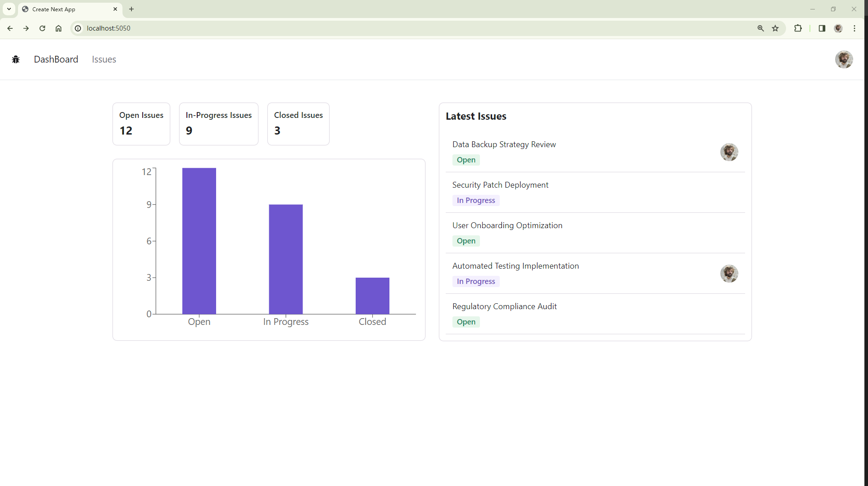The width and height of the screenshot is (868, 486).
Task: Open a new browser tab
Action: (x=131, y=9)
